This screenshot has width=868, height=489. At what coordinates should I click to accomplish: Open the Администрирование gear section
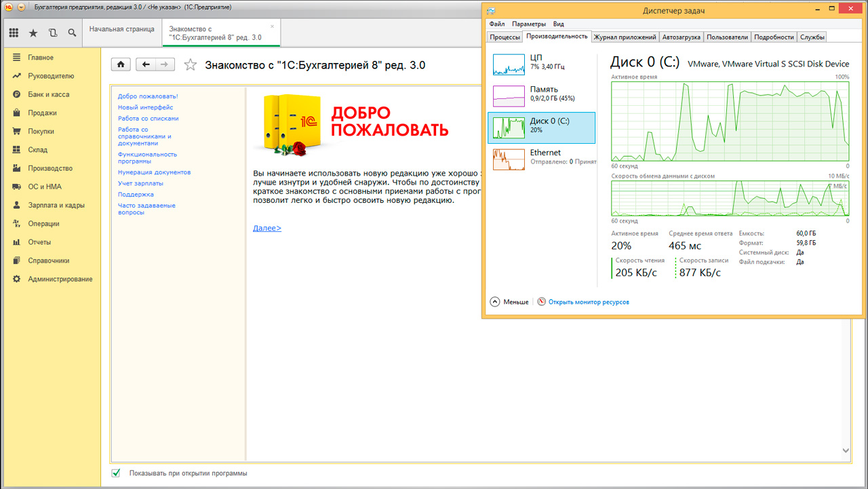[x=60, y=279]
